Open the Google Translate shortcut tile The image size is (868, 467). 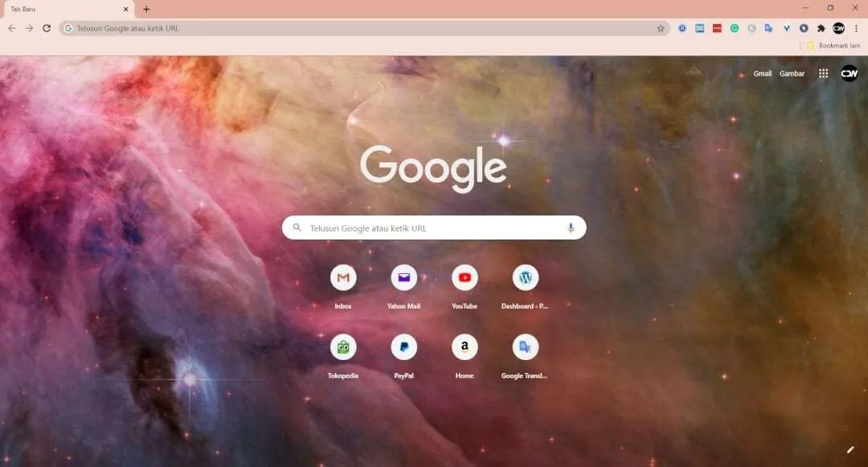click(x=526, y=356)
